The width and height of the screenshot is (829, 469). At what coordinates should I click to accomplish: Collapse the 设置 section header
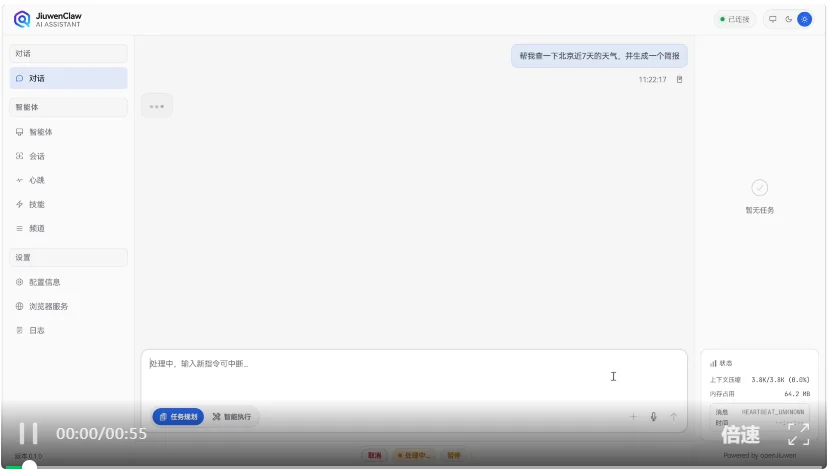coord(68,258)
